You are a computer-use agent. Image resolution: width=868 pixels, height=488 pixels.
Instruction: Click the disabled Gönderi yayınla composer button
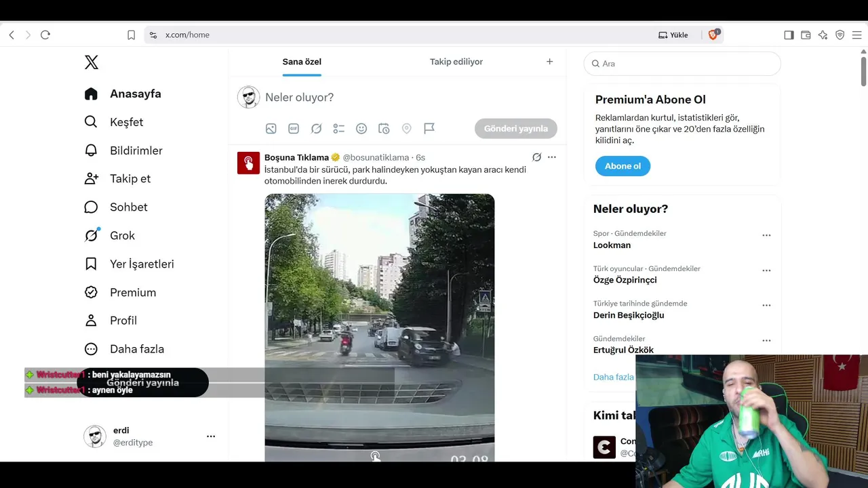[x=516, y=129]
